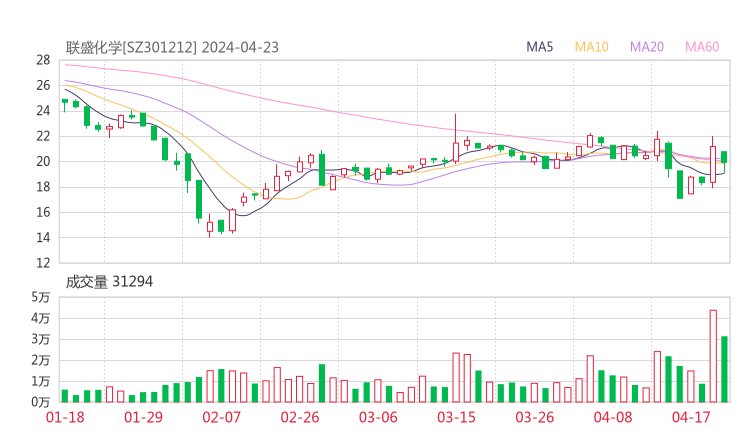Viewport: 740px width, 440px height.
Task: Click the candlestick with long upper wick near 03-15
Action: [x=455, y=139]
